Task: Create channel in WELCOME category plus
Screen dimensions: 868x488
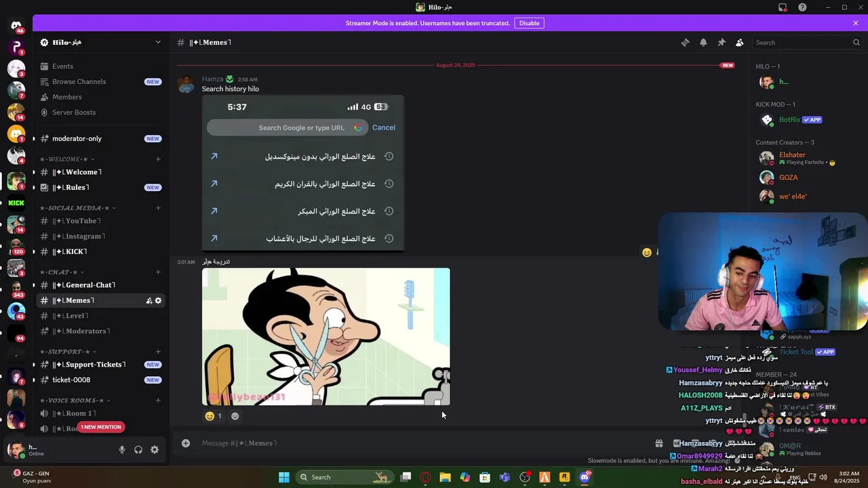Action: tap(158, 159)
